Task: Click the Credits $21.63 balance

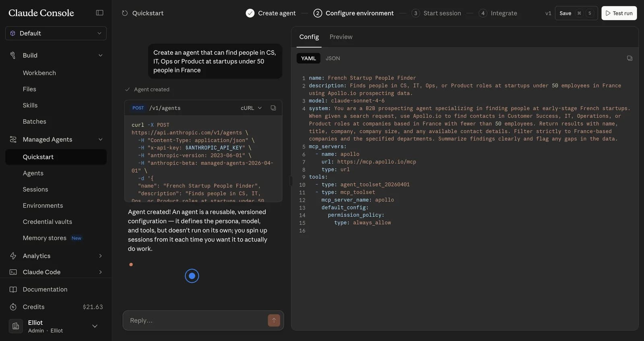Action: click(93, 307)
